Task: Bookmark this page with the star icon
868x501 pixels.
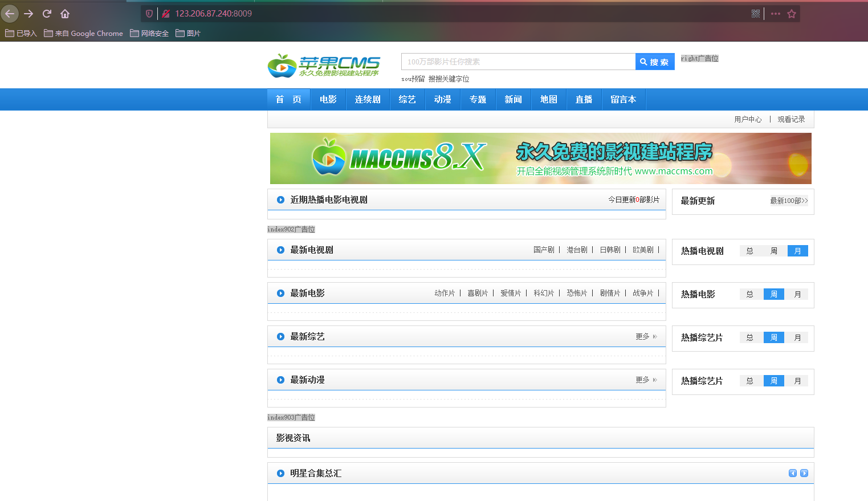Action: click(x=792, y=14)
